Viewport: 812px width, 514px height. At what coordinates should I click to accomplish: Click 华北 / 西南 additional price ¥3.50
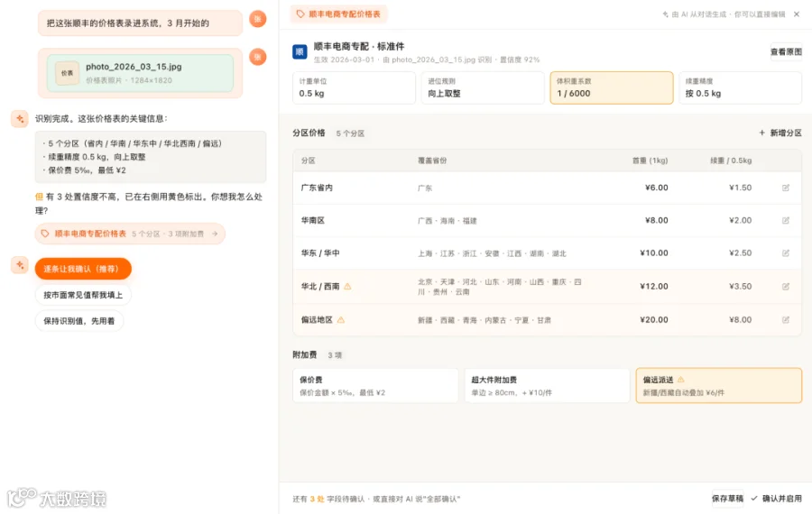pos(740,286)
